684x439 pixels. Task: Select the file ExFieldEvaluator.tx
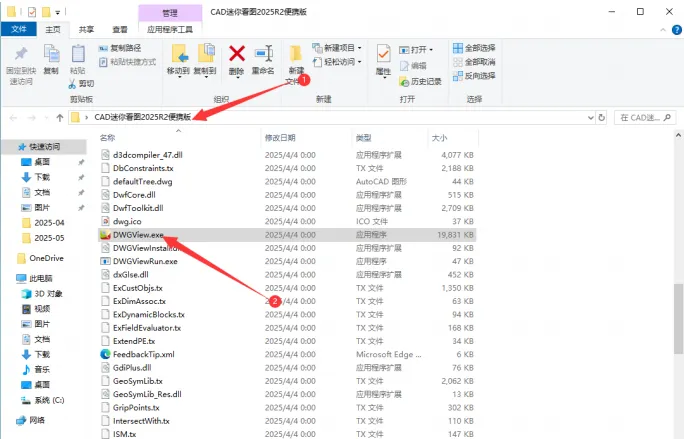coord(147,328)
